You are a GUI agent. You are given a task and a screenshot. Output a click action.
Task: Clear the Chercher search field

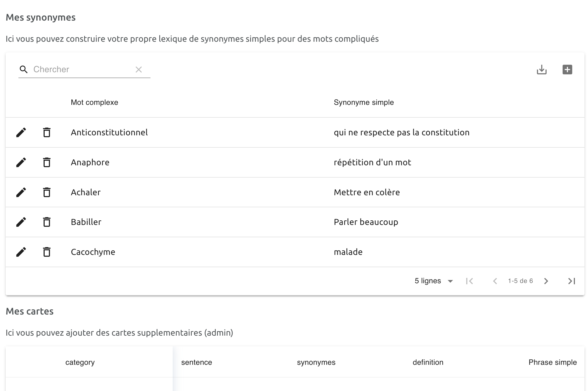coord(138,70)
